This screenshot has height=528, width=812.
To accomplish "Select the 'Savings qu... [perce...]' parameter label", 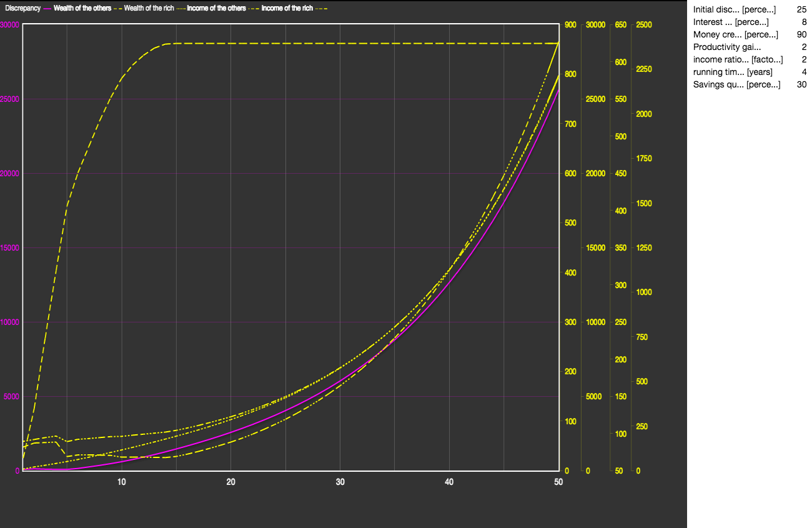I will (736, 84).
